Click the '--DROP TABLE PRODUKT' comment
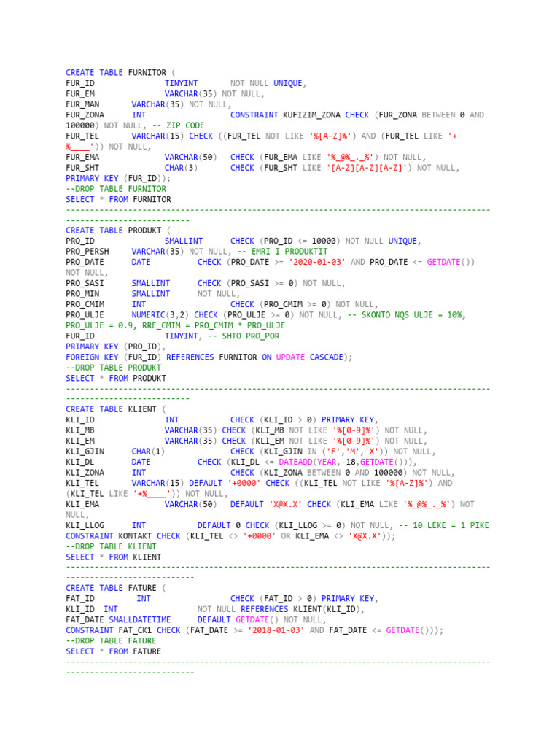 point(113,368)
